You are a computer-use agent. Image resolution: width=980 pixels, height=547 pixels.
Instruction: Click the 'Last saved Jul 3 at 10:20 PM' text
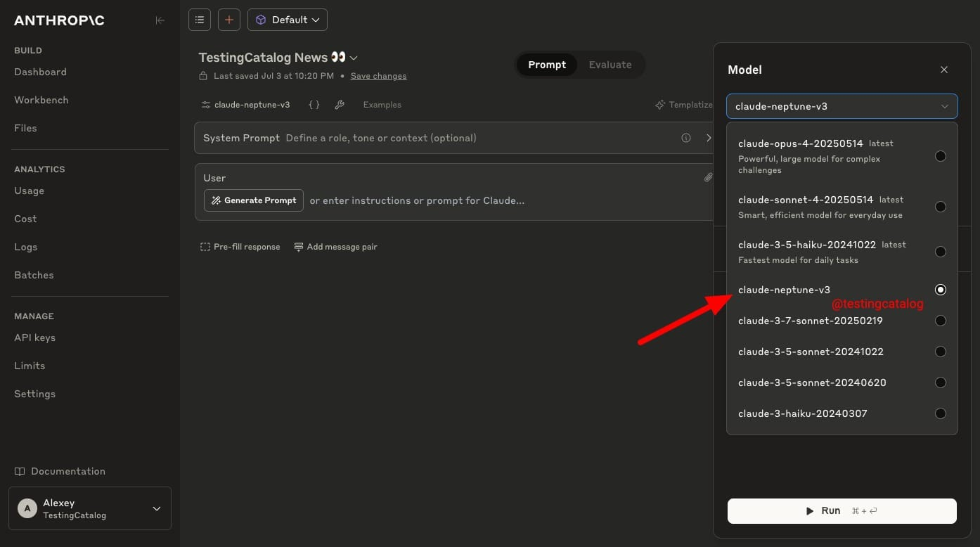(x=273, y=76)
